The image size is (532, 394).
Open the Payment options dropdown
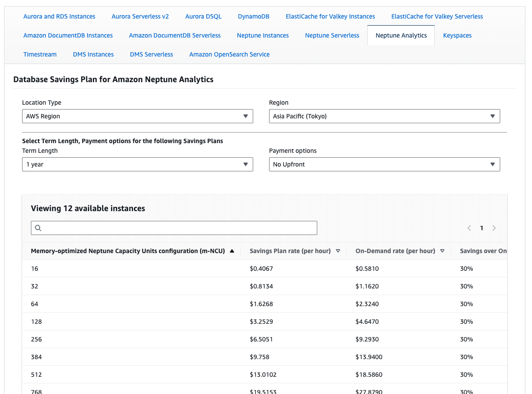(x=384, y=164)
